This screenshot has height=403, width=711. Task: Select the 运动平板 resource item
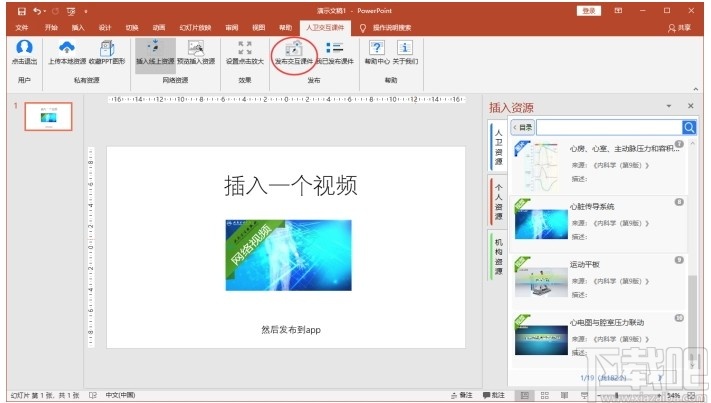point(599,282)
